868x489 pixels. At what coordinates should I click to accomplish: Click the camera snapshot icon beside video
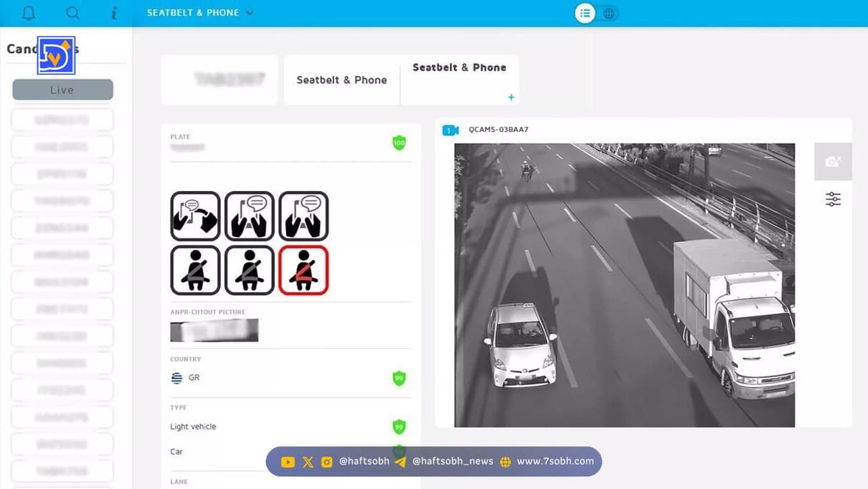pos(833,162)
